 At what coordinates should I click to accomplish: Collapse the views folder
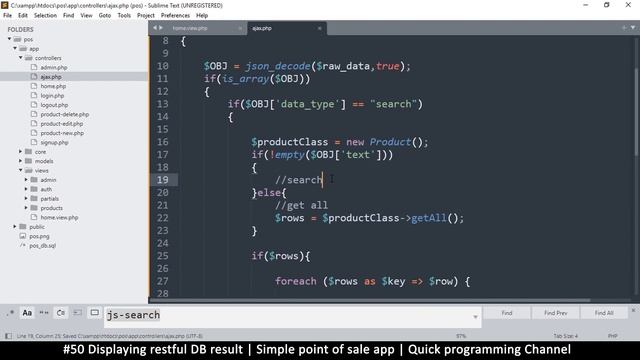(21, 171)
